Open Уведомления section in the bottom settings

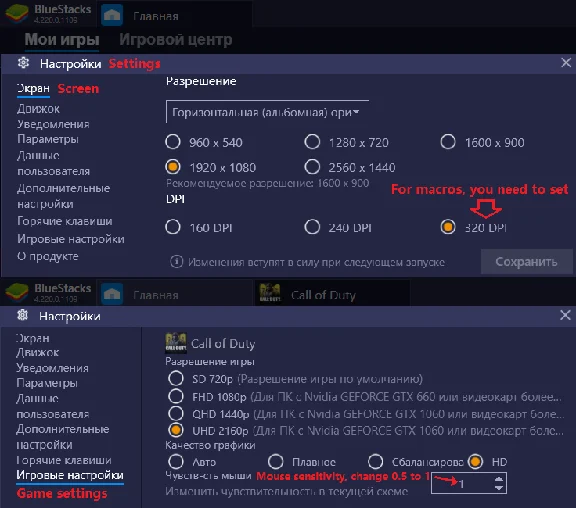[53, 368]
